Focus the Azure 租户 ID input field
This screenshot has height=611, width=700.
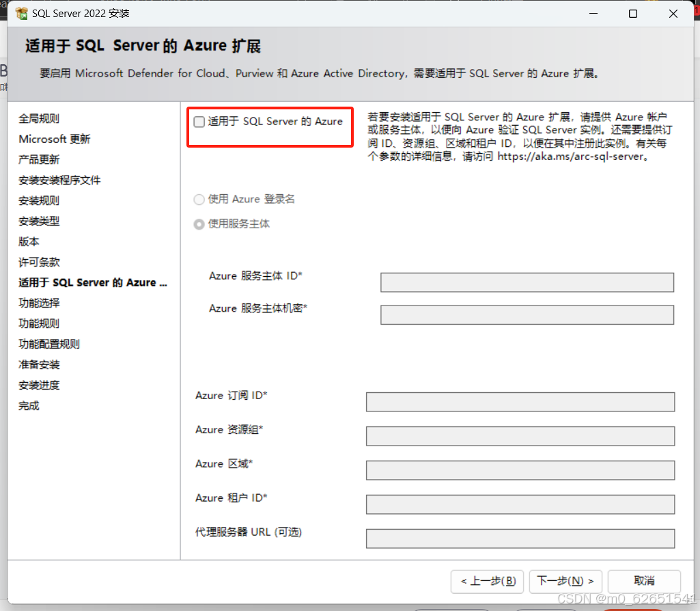tap(520, 504)
